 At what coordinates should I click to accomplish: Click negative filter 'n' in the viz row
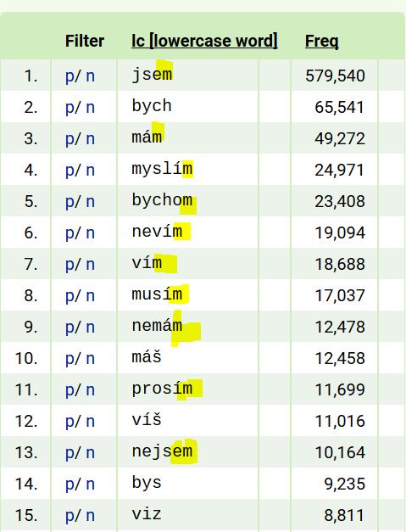click(90, 516)
